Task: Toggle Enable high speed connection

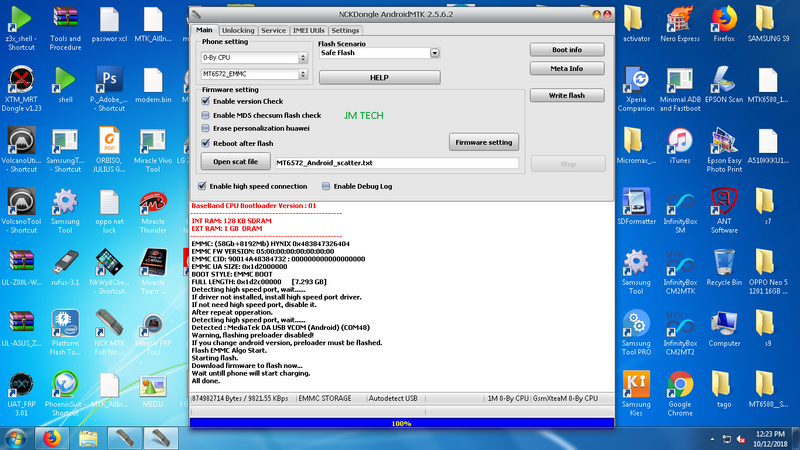Action: [x=202, y=186]
